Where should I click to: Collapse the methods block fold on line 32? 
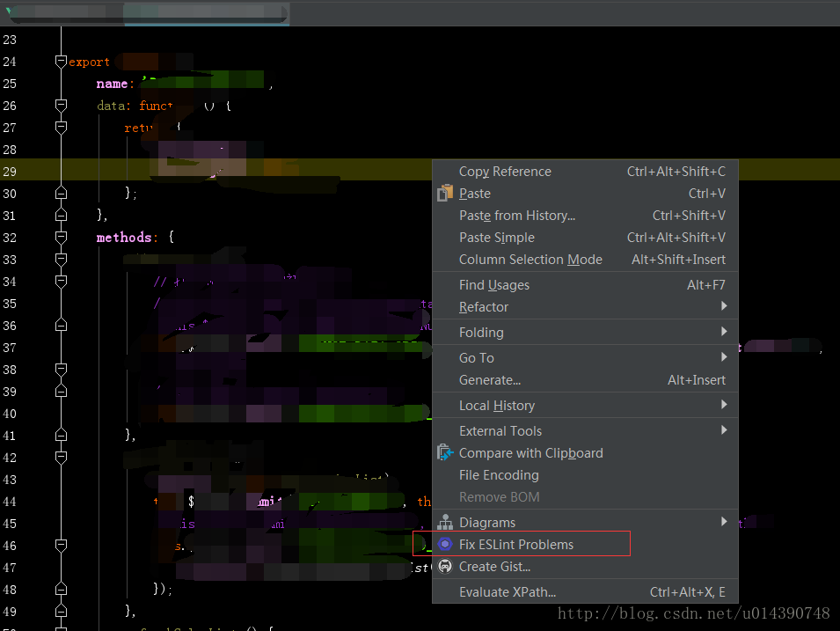click(x=61, y=238)
